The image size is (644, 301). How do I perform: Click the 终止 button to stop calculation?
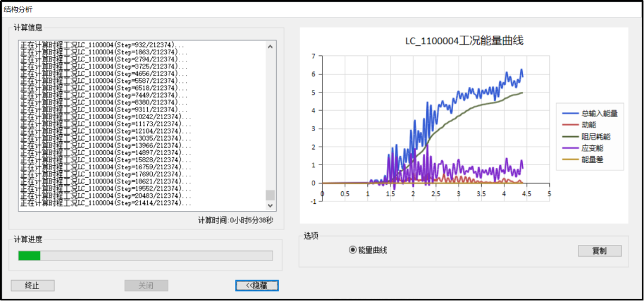pyautogui.click(x=32, y=286)
